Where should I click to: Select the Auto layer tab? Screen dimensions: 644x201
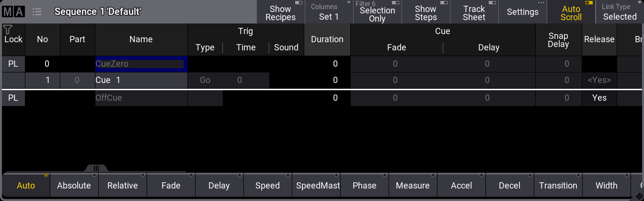(26, 186)
